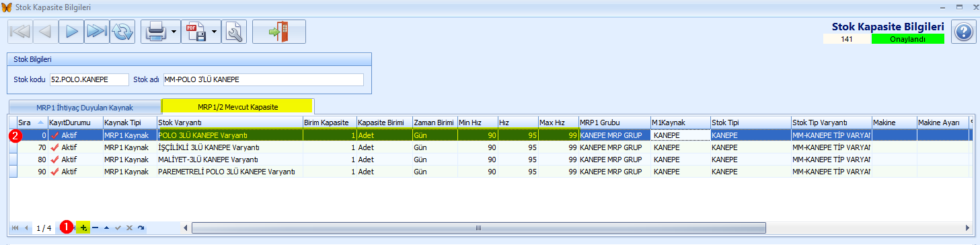Click the green Onaylandı status label
This screenshot has height=245, width=980.
pyautogui.click(x=907, y=39)
